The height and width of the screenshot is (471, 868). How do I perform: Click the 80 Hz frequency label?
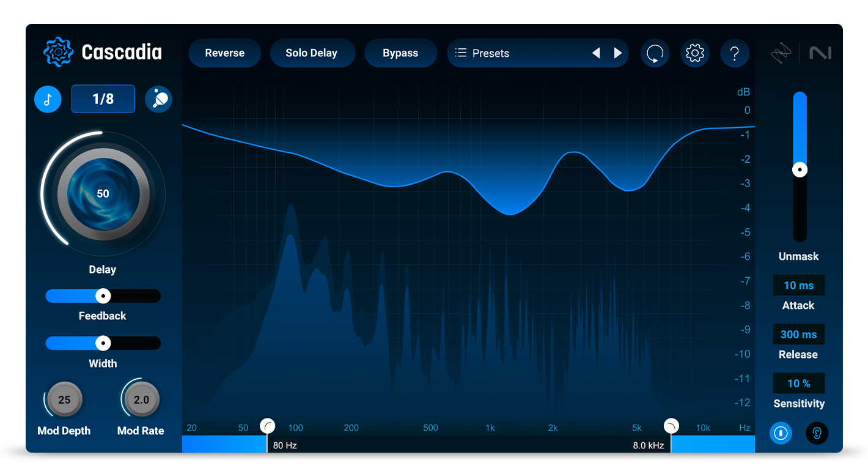tap(285, 445)
